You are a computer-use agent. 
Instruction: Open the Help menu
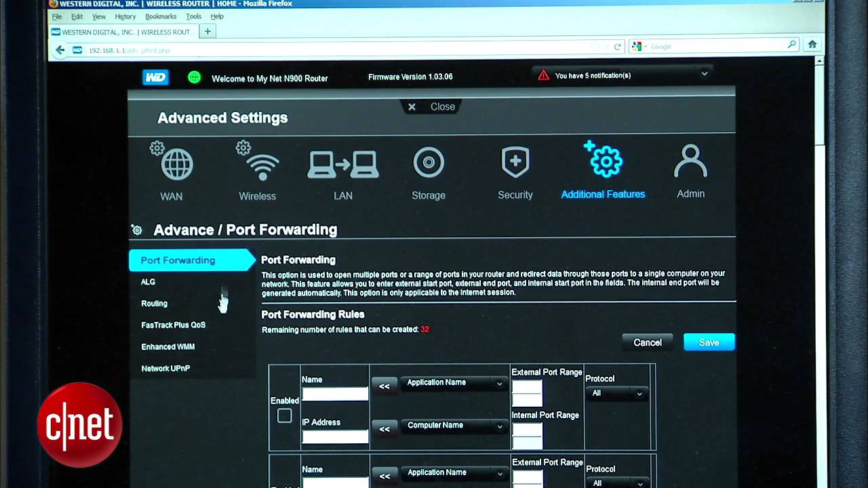(217, 16)
